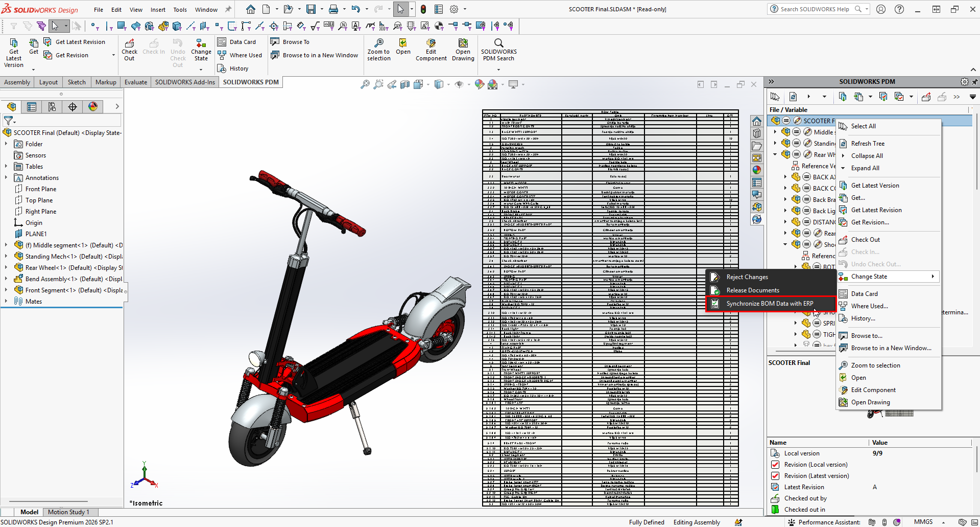Click Zoom to selection in the ribbon
The image size is (980, 527).
pos(378,50)
